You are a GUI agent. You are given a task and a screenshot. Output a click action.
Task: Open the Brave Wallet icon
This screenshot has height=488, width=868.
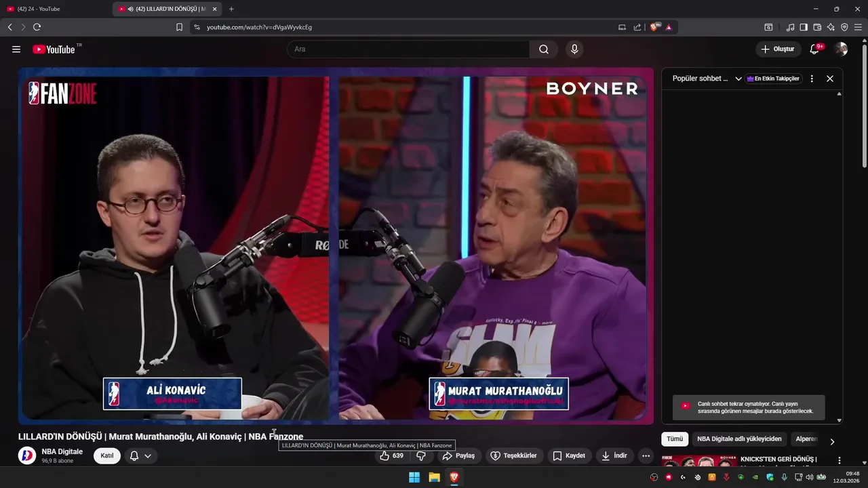(x=817, y=27)
